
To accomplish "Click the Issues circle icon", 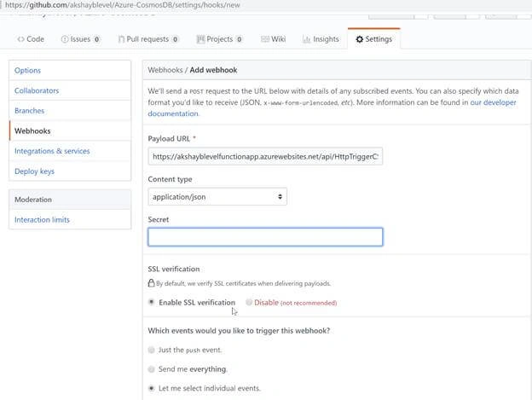I will [x=65, y=39].
